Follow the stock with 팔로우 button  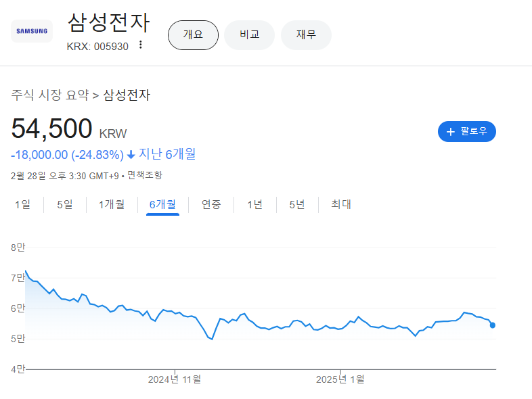[x=467, y=131]
